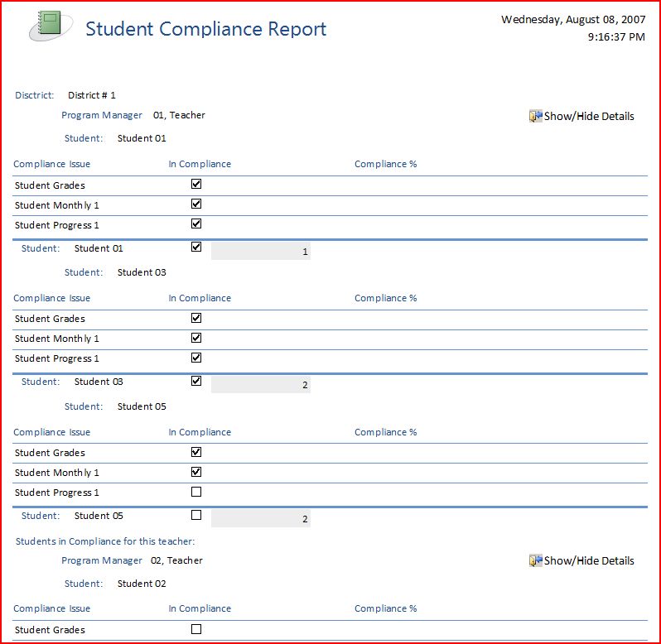Click count field in Student 01 summary row
661x644 pixels.
coord(260,251)
